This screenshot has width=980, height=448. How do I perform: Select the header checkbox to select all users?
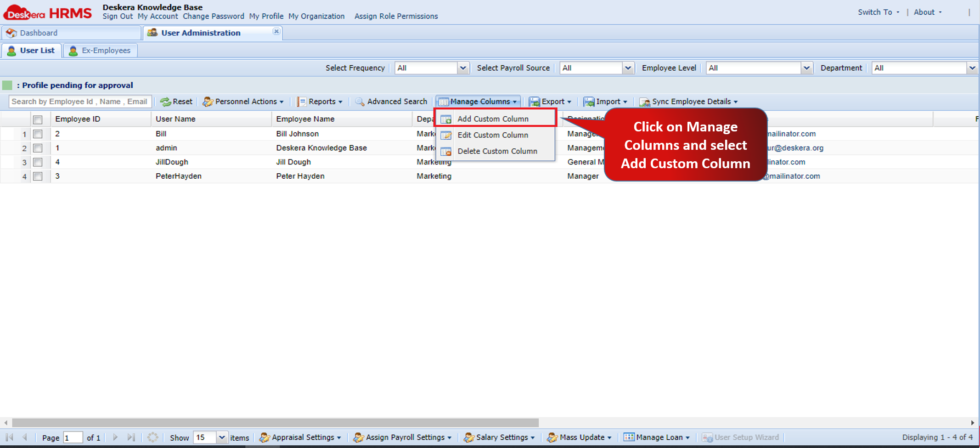click(38, 119)
